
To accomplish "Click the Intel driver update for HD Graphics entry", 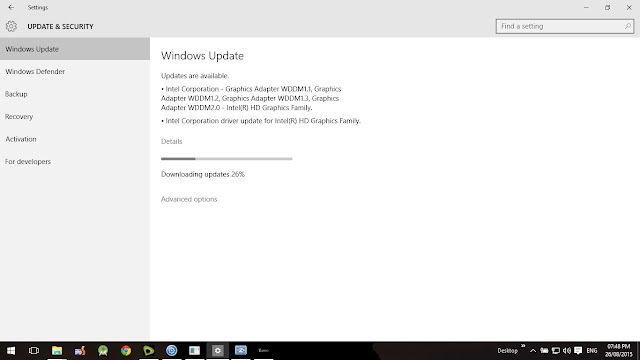I will [x=261, y=121].
